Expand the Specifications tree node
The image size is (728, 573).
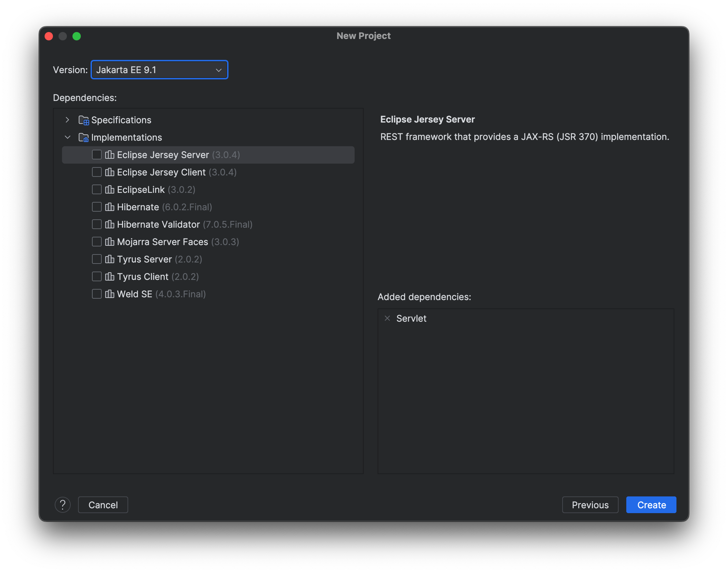coord(67,120)
